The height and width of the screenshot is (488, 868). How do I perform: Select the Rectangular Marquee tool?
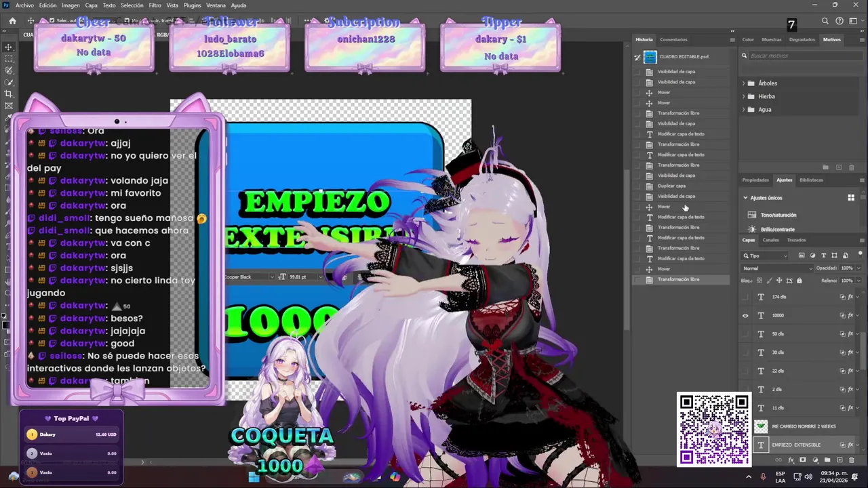(x=9, y=59)
